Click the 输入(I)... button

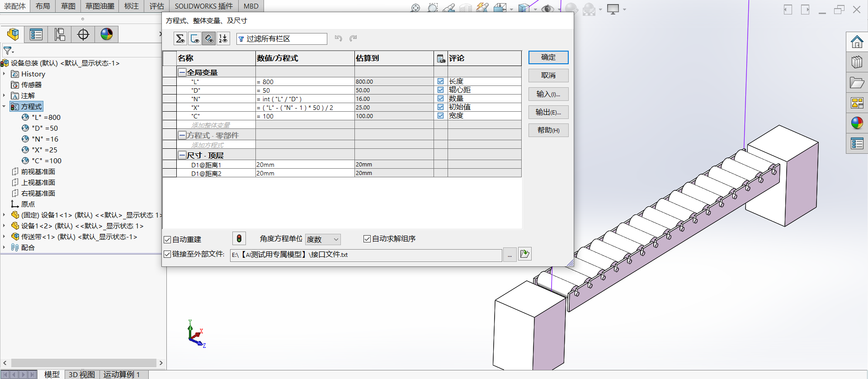(x=548, y=94)
